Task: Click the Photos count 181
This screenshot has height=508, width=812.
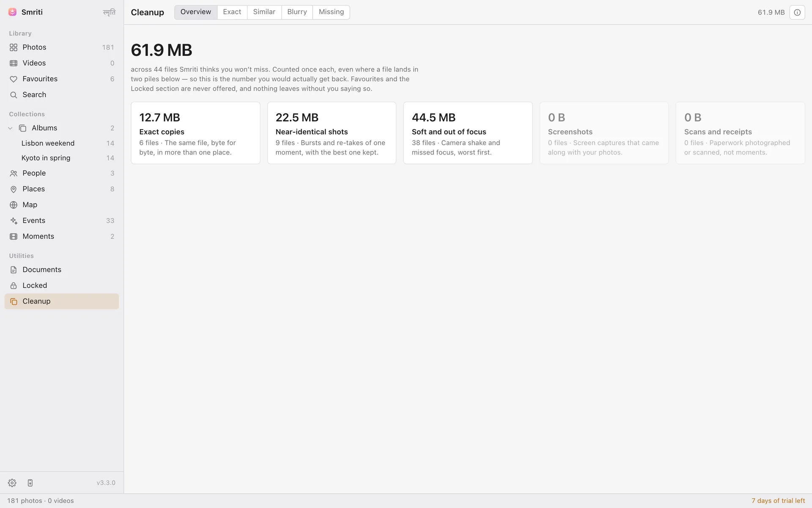Action: pos(108,47)
